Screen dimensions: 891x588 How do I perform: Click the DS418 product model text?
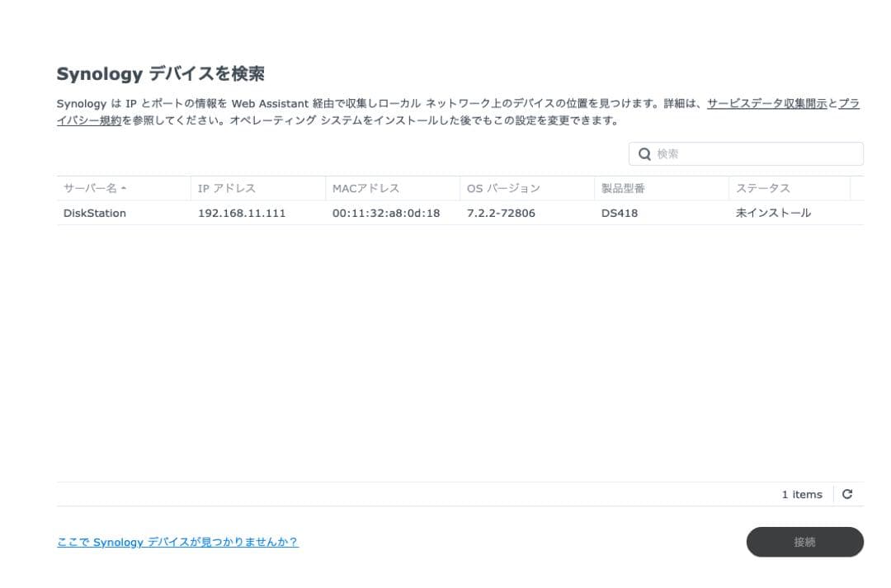coord(615,213)
